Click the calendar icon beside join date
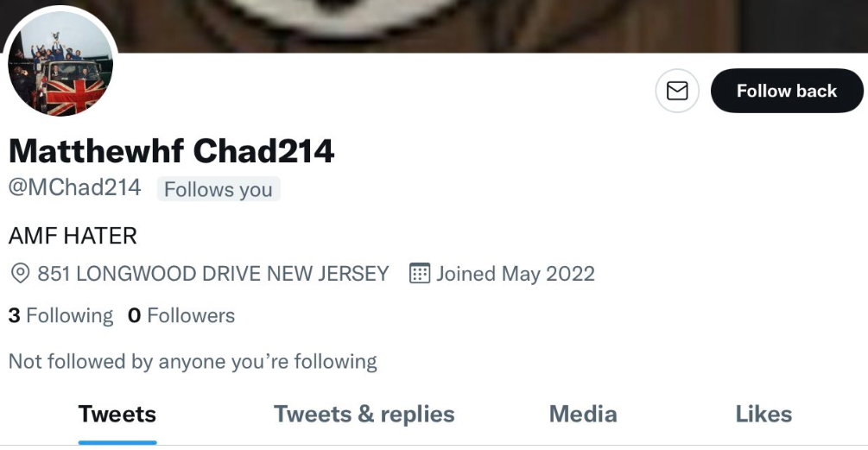868x450 pixels. coord(420,274)
